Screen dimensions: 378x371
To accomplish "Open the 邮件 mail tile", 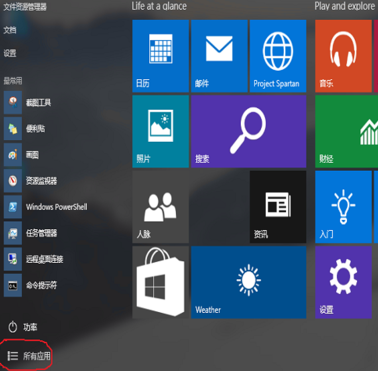I will (219, 56).
